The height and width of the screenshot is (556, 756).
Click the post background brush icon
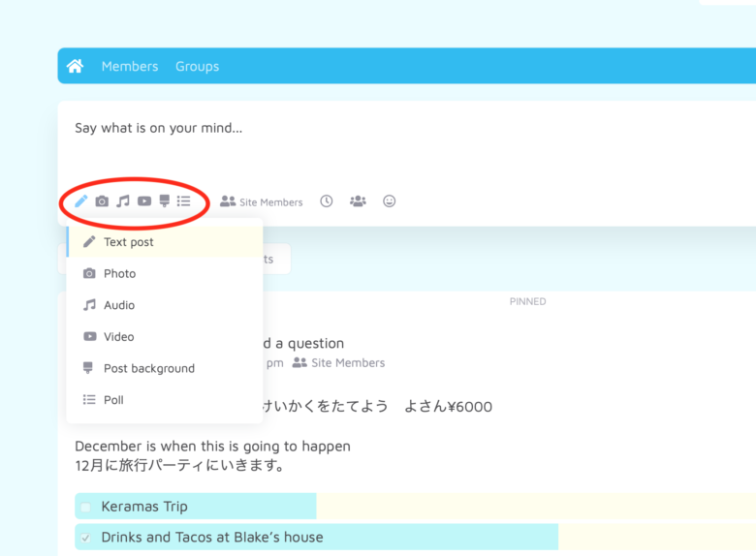click(165, 201)
